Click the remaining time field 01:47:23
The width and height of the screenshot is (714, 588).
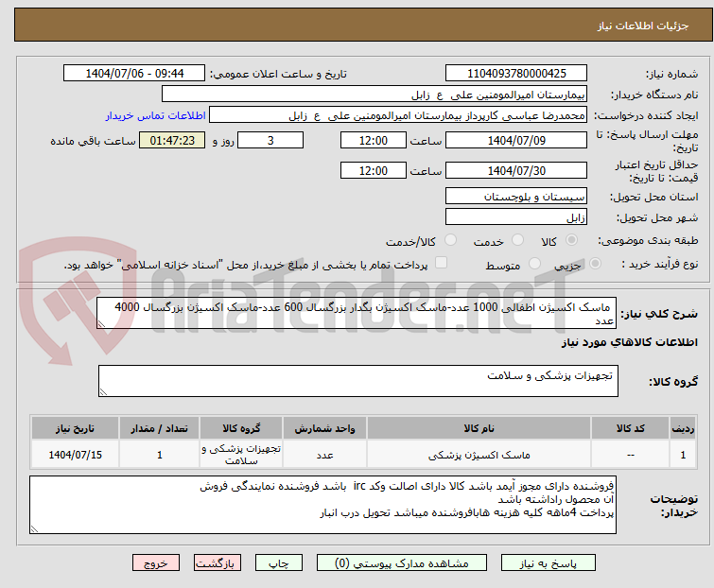[x=172, y=140]
